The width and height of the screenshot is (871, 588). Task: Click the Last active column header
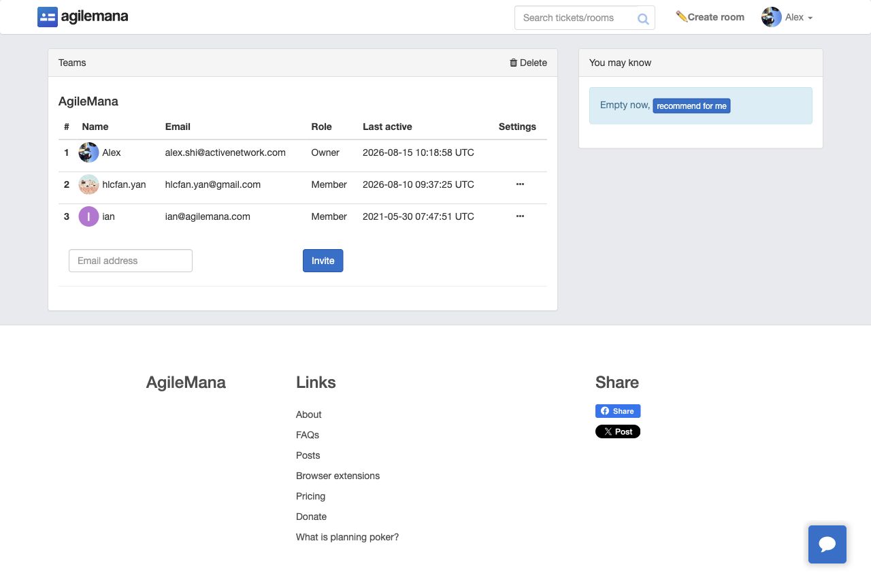click(387, 127)
